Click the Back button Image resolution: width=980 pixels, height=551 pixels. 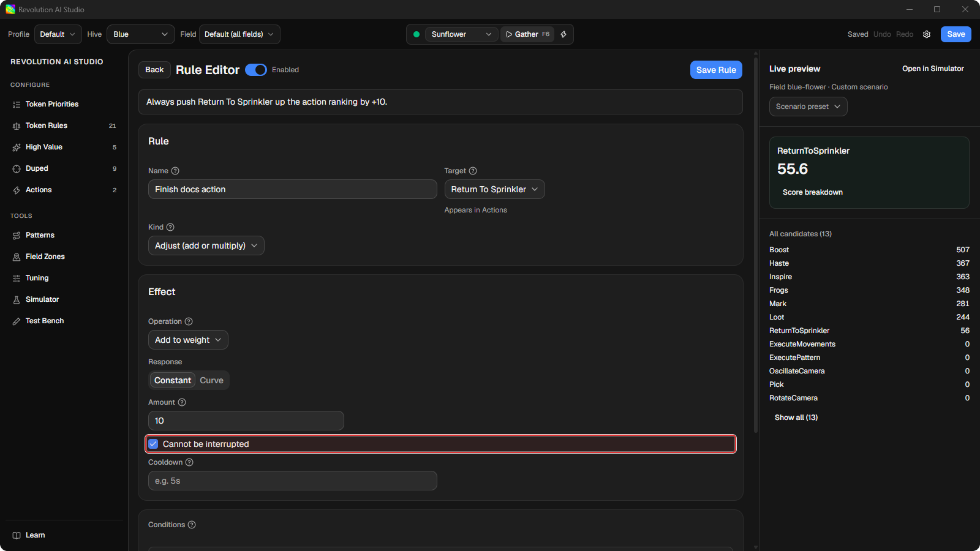(x=154, y=70)
